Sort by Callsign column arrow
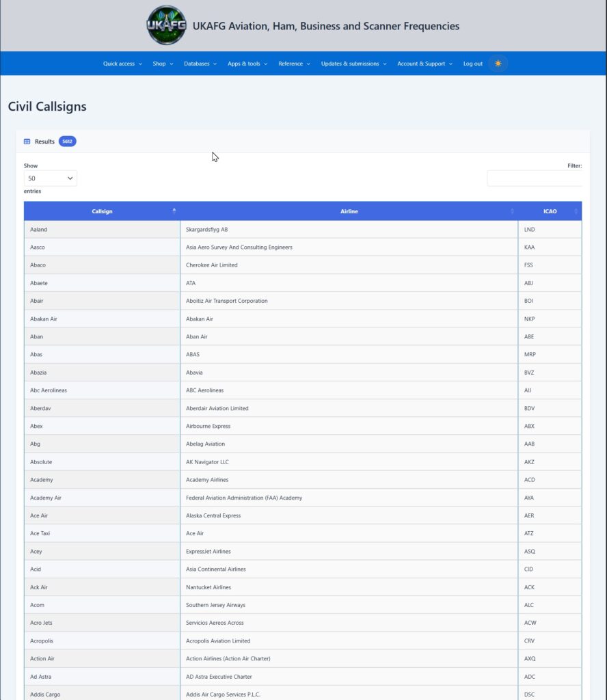 click(x=174, y=211)
